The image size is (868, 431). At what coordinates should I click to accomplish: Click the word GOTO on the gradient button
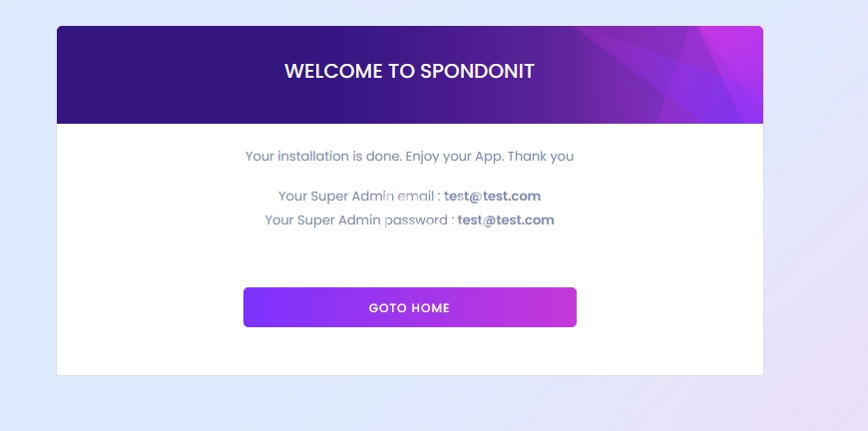tap(387, 308)
